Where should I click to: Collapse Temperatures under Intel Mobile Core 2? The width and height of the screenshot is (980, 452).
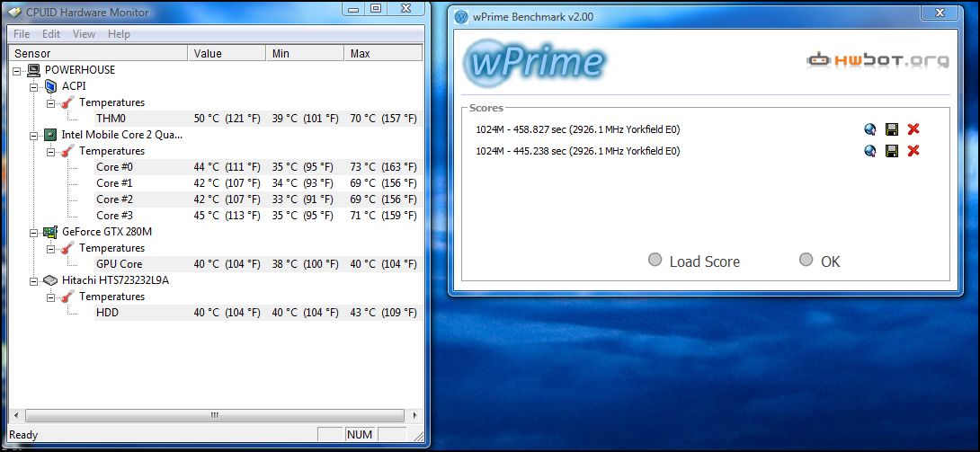tap(51, 152)
